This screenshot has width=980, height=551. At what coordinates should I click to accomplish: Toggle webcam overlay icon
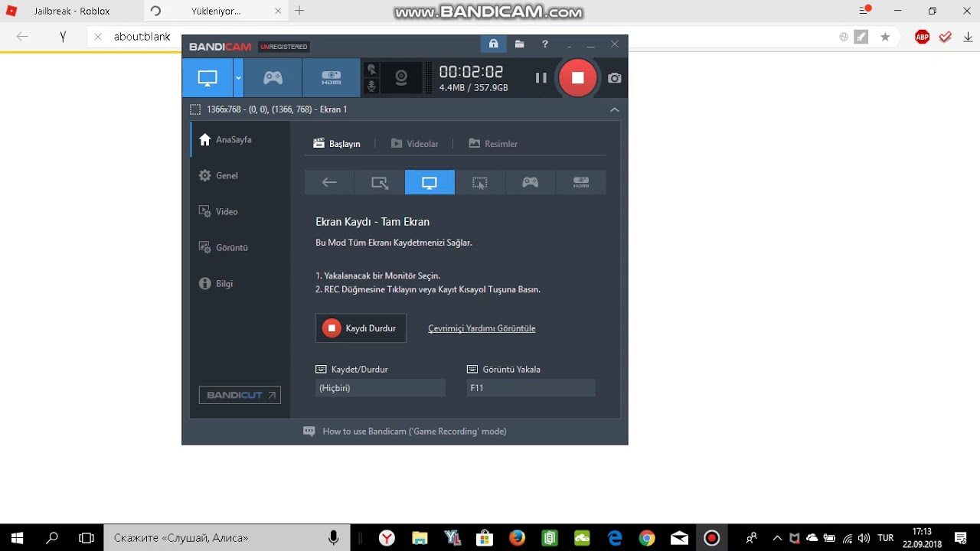click(401, 77)
